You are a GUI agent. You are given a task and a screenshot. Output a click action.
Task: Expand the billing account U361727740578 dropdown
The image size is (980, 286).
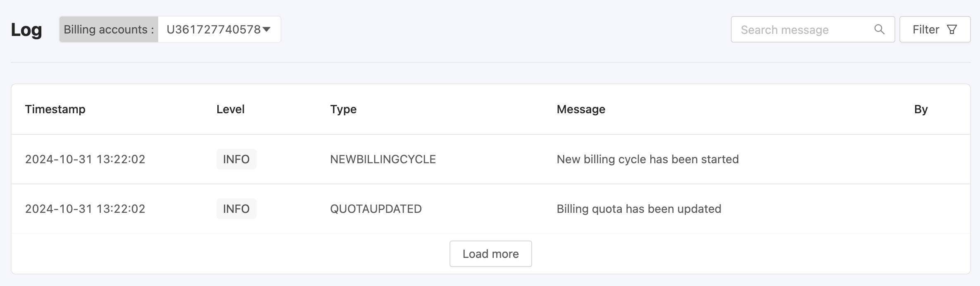(219, 29)
